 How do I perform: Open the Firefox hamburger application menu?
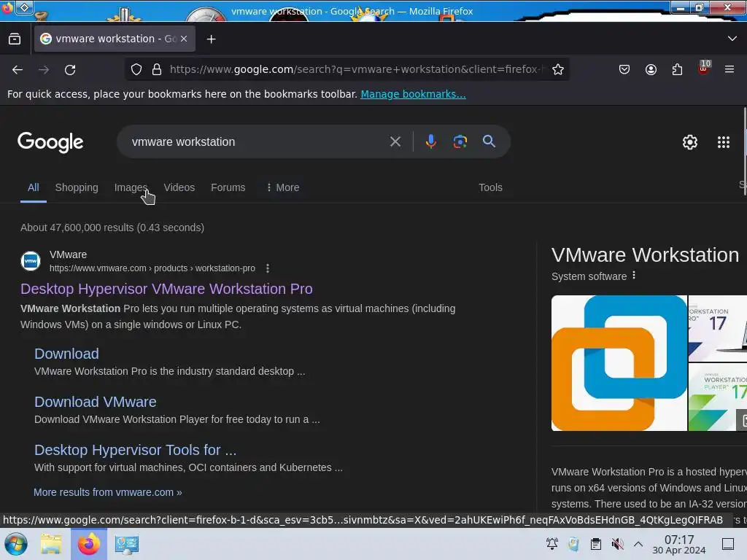[x=729, y=69]
